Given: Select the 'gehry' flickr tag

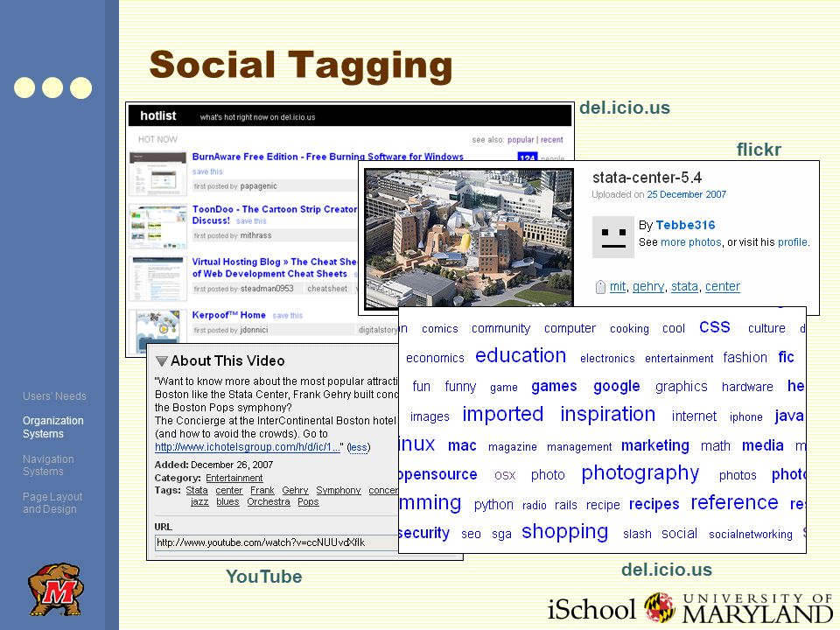Looking at the screenshot, I should click(x=648, y=287).
